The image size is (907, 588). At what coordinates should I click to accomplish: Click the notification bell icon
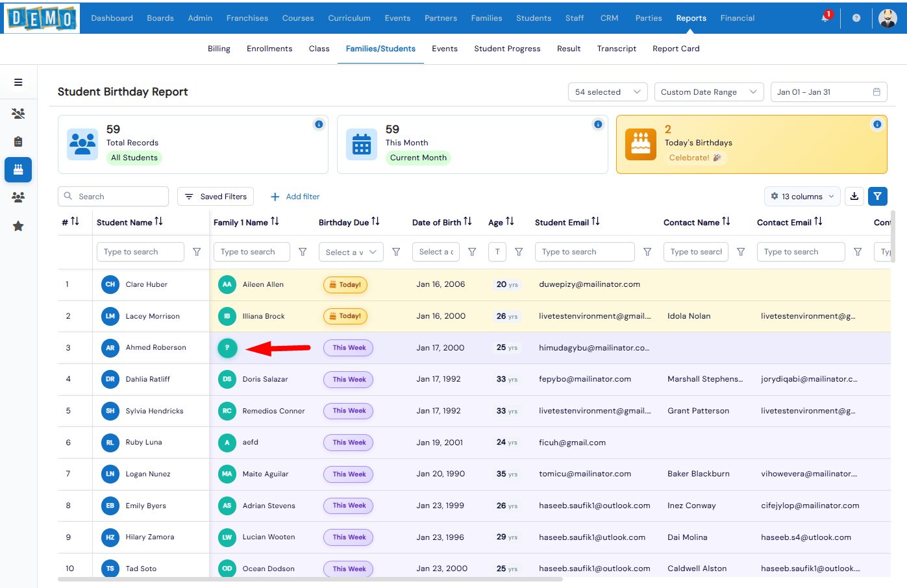tap(825, 18)
